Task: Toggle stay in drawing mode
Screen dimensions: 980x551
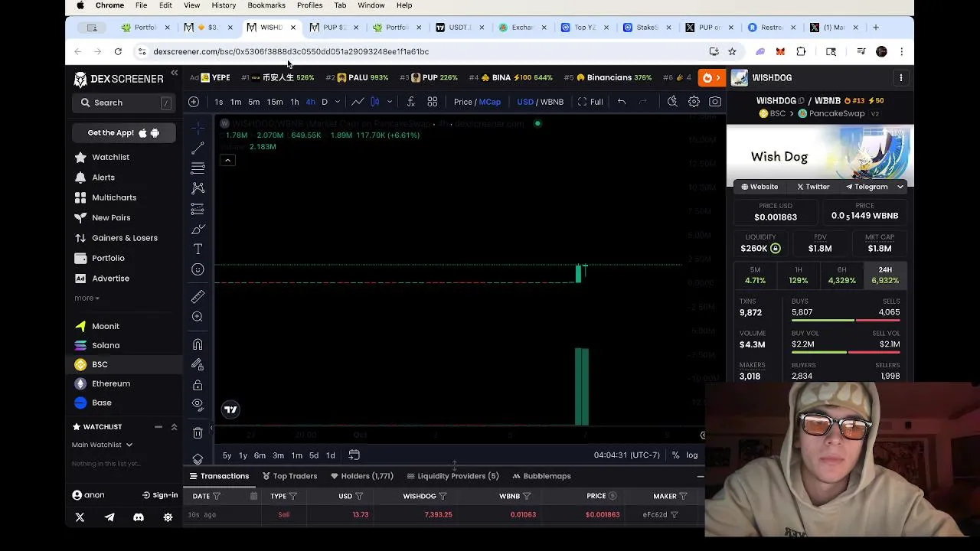Action: (198, 365)
